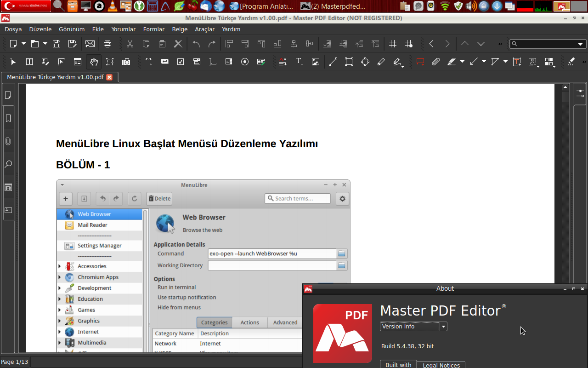
Task: Open the search field options dropdown
Action: tap(581, 44)
